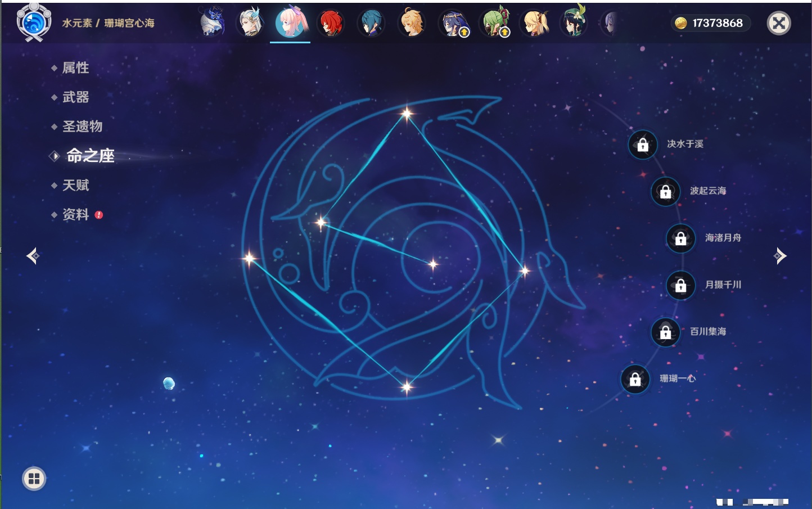Screen dimensions: 812x509
Task: Click the Mora balance 17373868
Action: coord(718,23)
